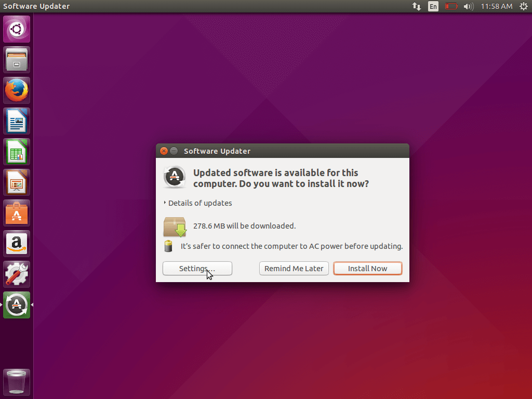Open Ubuntu Dash search launcher
Viewport: 532px width, 399px height.
coord(17,29)
